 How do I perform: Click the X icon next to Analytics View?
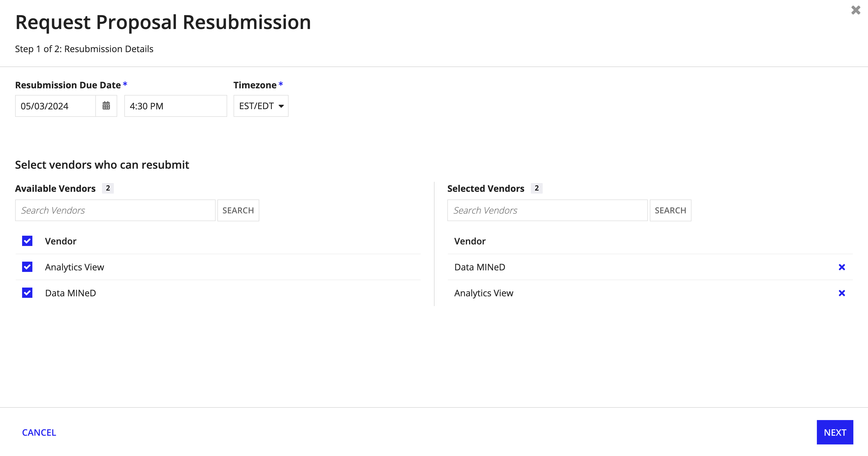[x=842, y=293]
